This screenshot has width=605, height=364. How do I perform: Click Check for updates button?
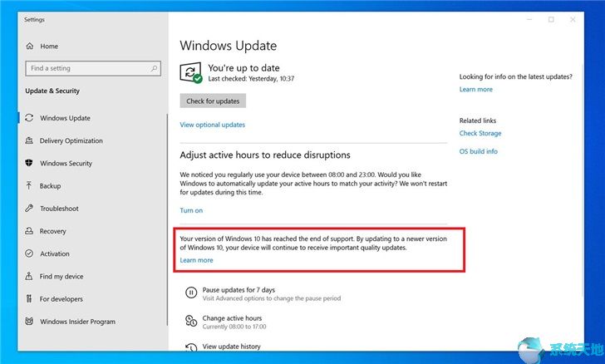[x=213, y=101]
